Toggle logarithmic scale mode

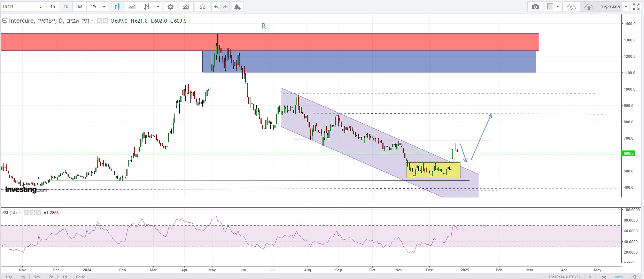pos(603,277)
